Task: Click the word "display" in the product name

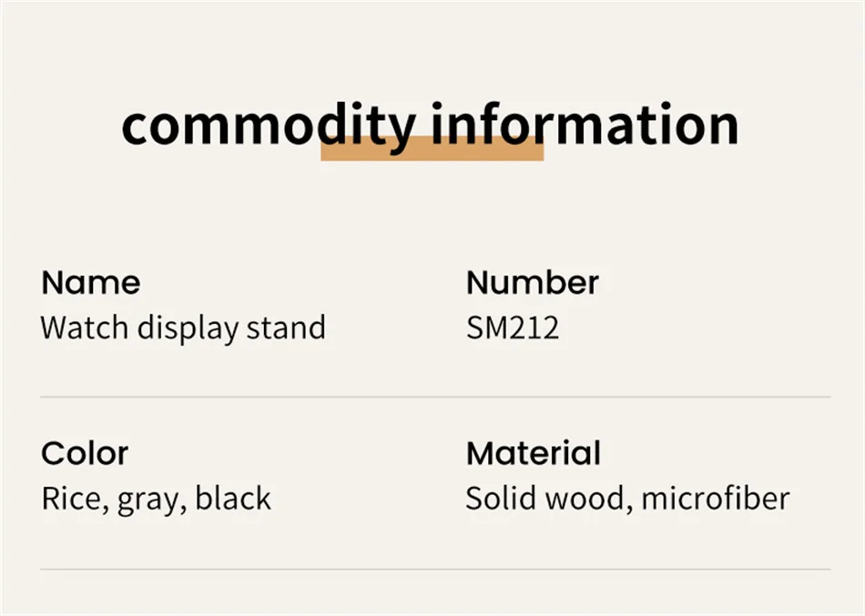Action: pos(188,329)
